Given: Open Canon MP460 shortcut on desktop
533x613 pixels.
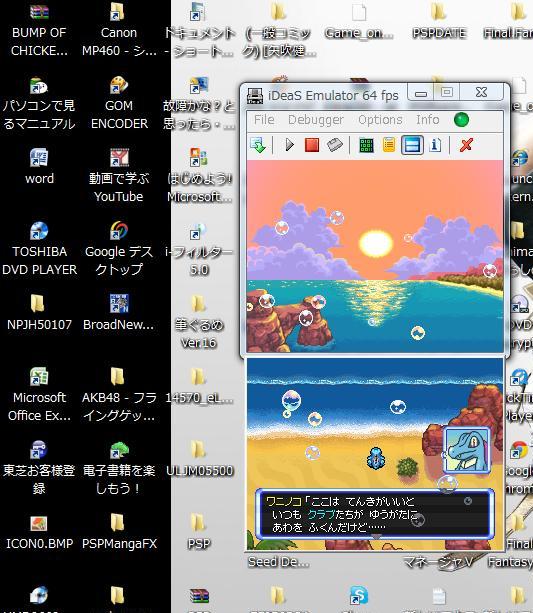Looking at the screenshot, I should [119, 30].
